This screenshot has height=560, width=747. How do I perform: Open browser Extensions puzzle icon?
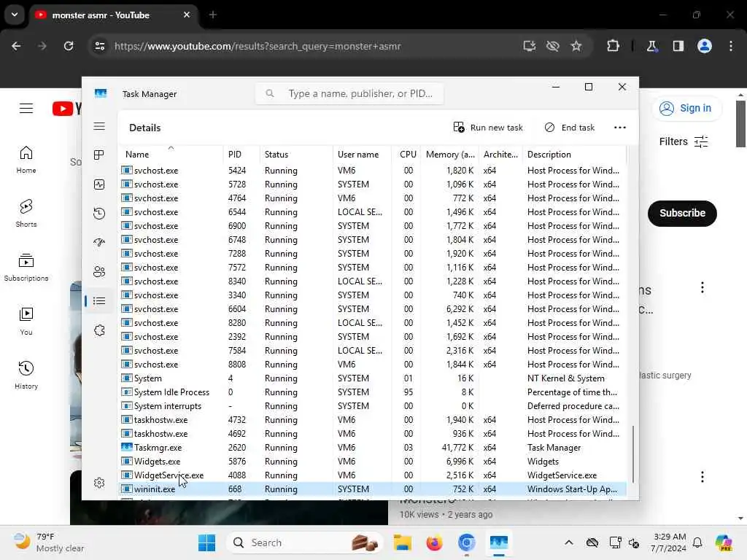(613, 46)
